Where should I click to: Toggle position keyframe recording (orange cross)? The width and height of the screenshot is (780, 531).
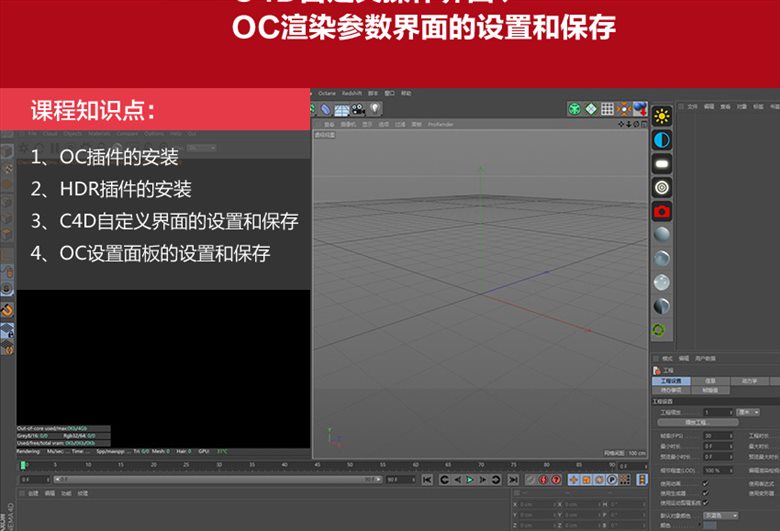(x=574, y=480)
